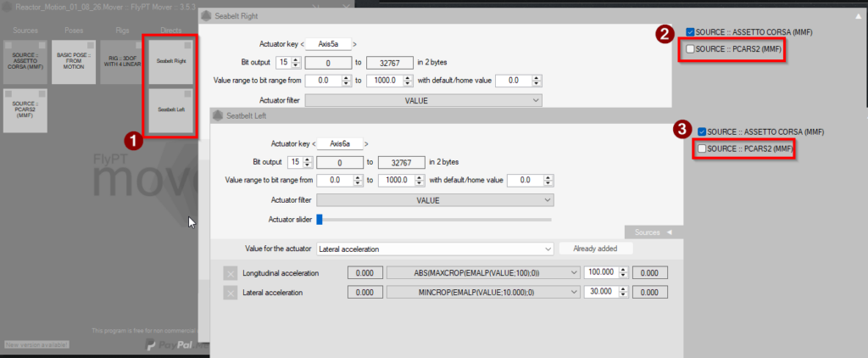The image size is (868, 358).
Task: Open the RIG :: 3DOF WITH 4 LINEAR module
Action: click(x=120, y=62)
